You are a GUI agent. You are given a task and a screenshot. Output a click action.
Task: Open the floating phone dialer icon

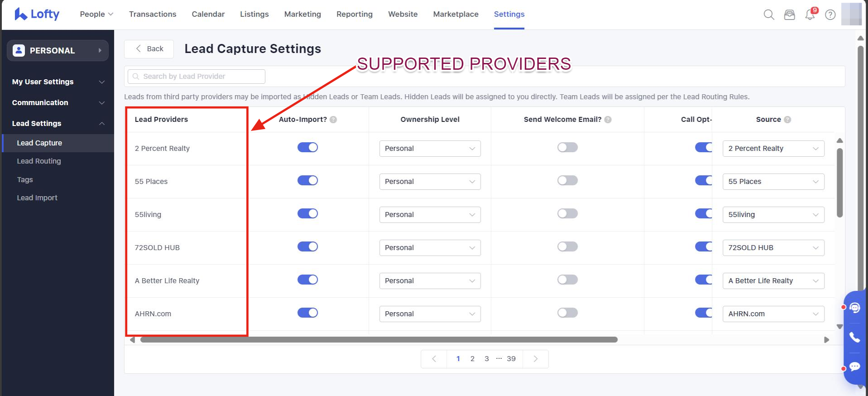pyautogui.click(x=854, y=338)
